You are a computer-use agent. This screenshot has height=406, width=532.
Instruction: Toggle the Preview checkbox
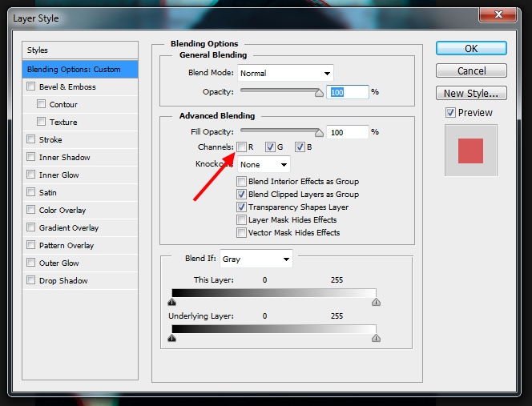click(x=450, y=113)
